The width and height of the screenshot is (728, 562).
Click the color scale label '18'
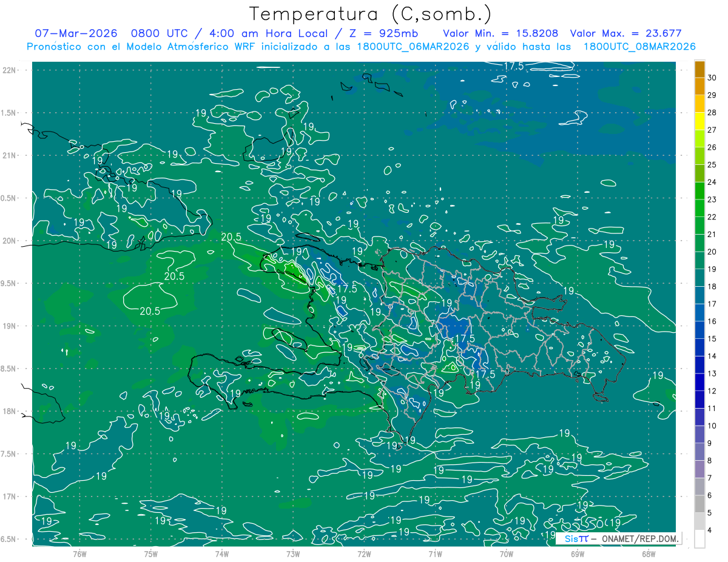pyautogui.click(x=712, y=286)
